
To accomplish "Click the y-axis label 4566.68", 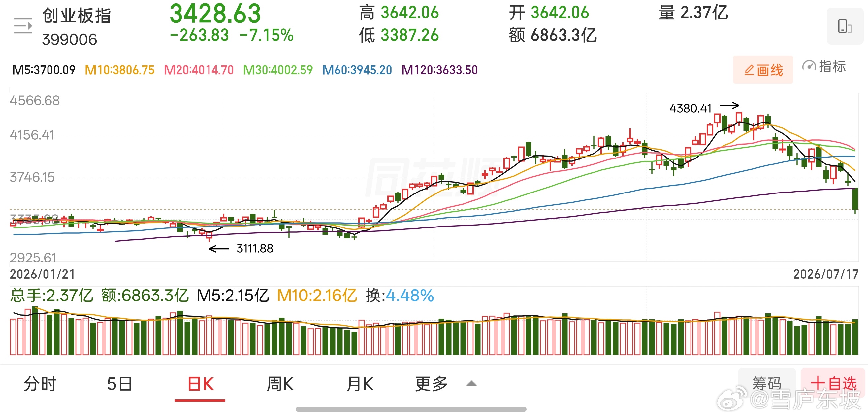I will coord(35,101).
